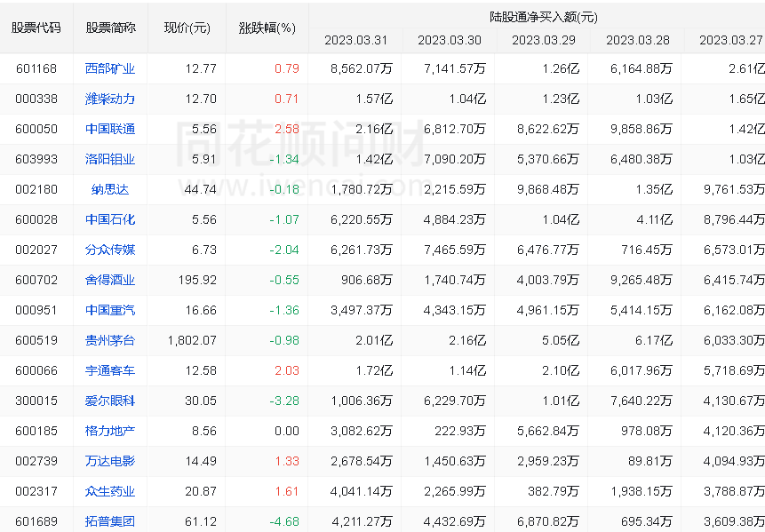Click the 4.11亿 cell for 中国石化
Image resolution: width=765 pixels, height=532 pixels.
[x=654, y=219]
